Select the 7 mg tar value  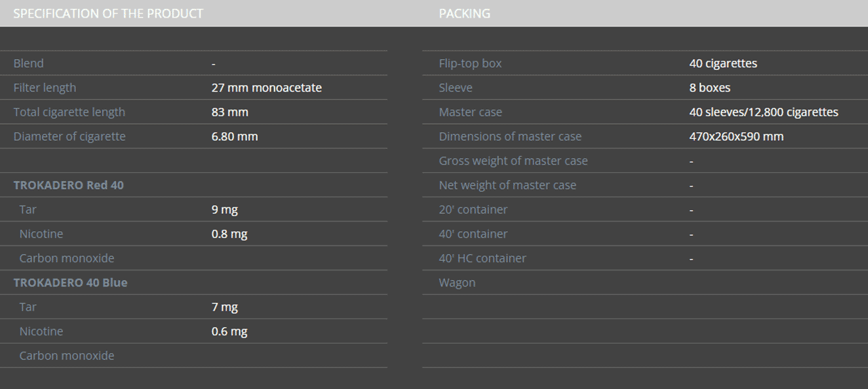coord(224,308)
